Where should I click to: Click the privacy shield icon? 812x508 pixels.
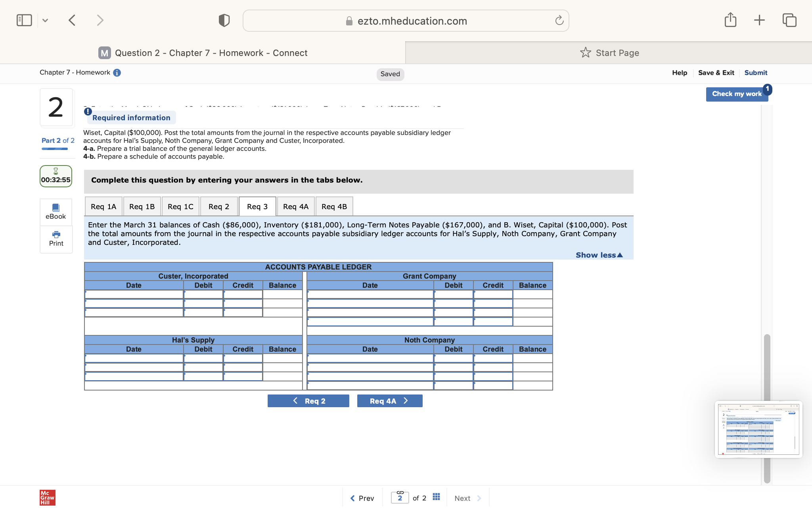(224, 19)
